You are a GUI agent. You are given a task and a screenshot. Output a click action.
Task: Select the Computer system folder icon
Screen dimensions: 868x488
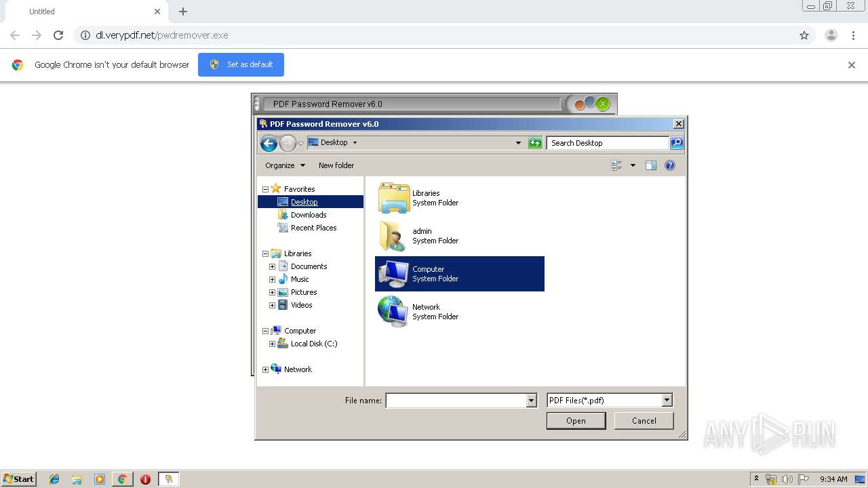[393, 274]
